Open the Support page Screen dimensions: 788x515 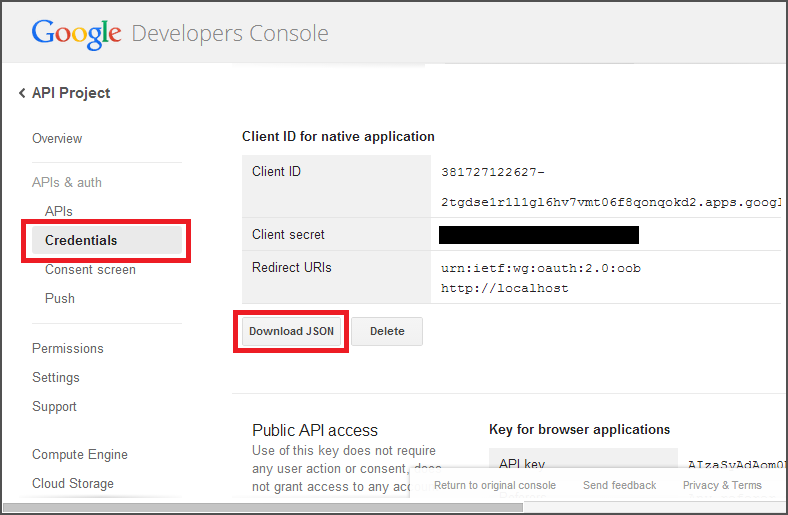[54, 406]
